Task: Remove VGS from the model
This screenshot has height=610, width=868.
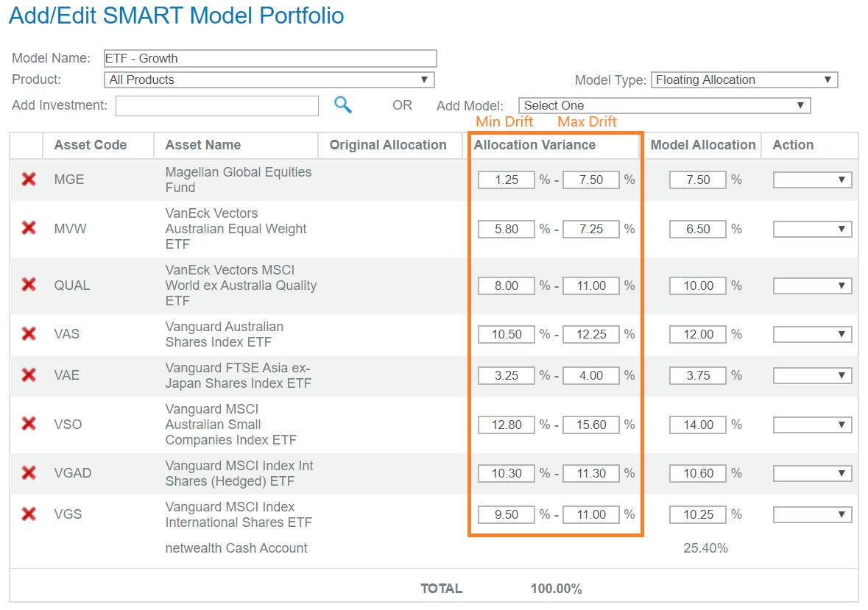Action: (29, 514)
